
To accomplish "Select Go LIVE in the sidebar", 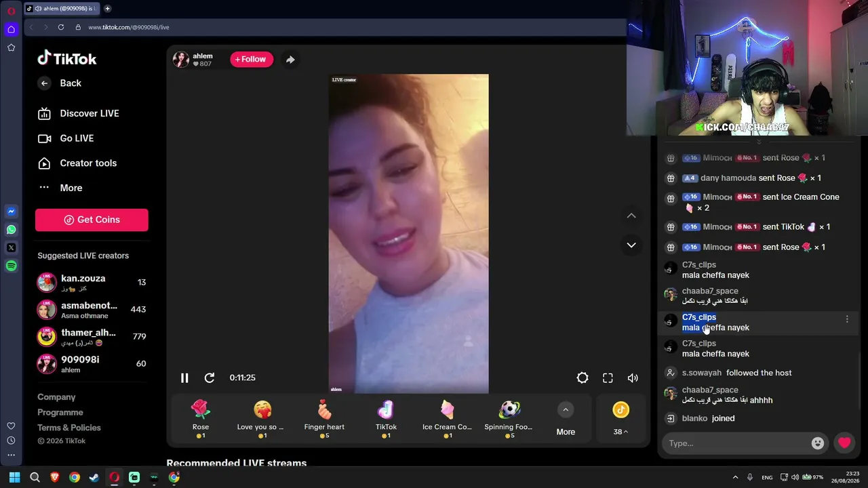I will (66, 138).
